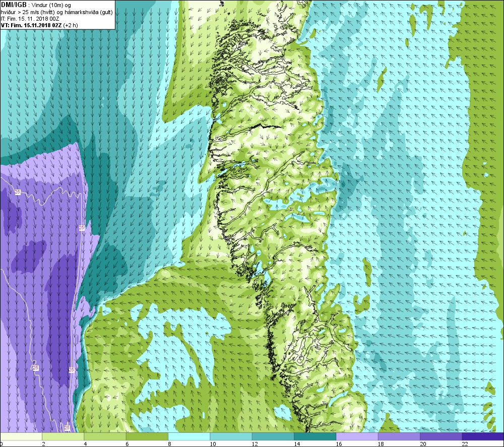Select the green 4–6 legend color band
Screen dimensions: 504x447
click(105, 436)
